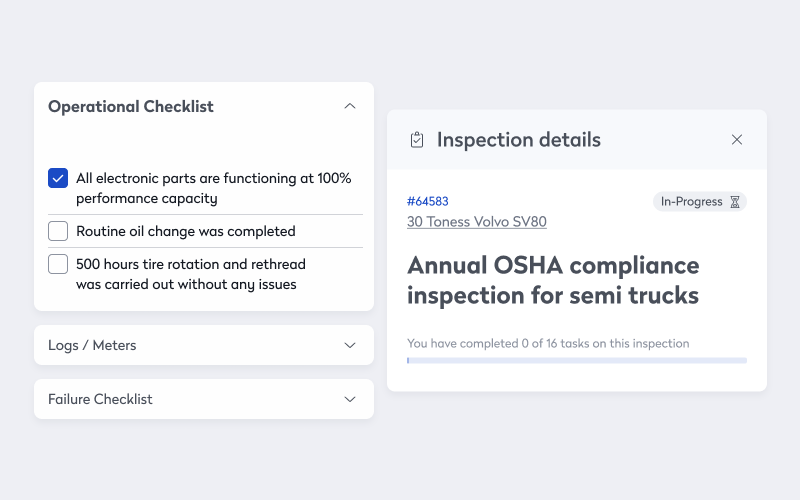Open the 30 Toness Volvo SV80 link

477,222
